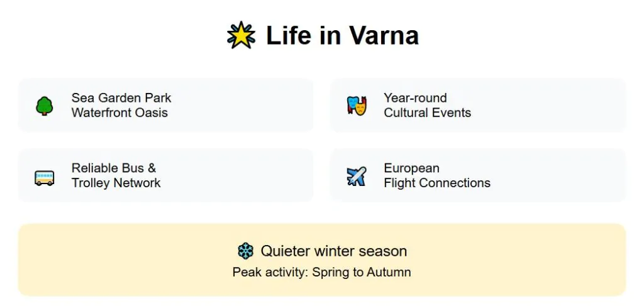Click the "European" text line
Viewport: 644px width, 306px height.
coord(411,168)
